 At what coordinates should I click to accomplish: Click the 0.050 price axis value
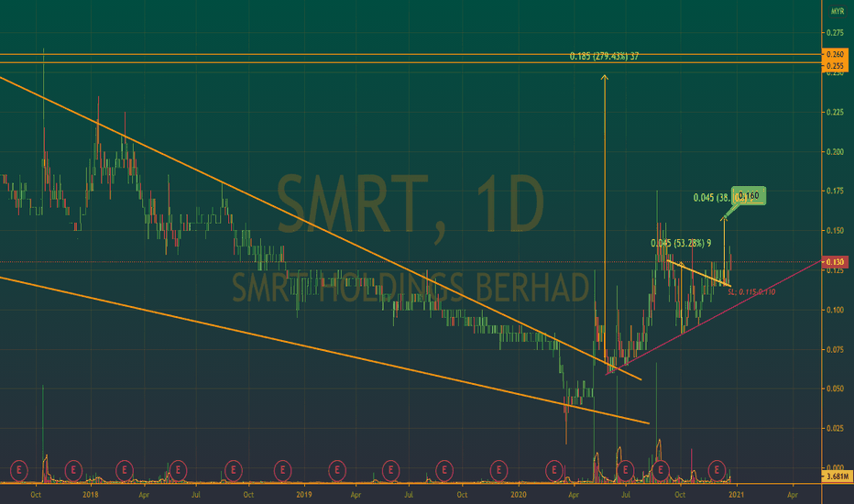[x=835, y=389]
